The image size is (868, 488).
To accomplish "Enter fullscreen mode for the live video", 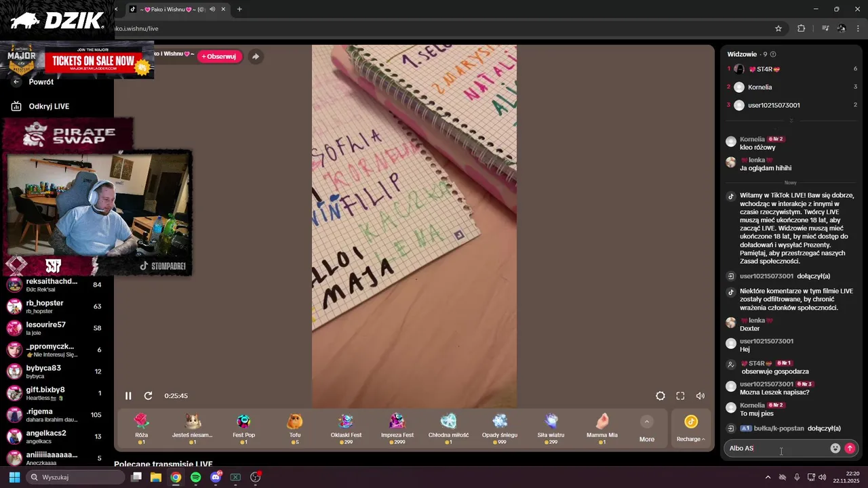I will click(680, 396).
